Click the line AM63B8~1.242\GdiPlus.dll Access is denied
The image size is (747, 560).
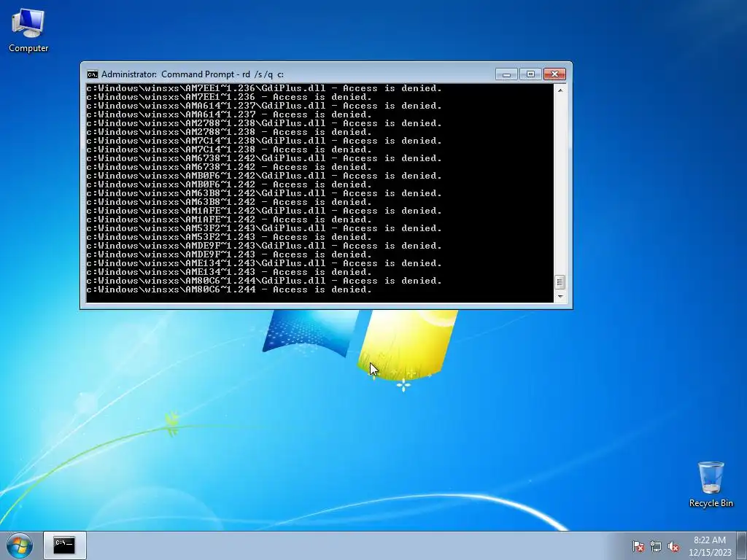264,193
